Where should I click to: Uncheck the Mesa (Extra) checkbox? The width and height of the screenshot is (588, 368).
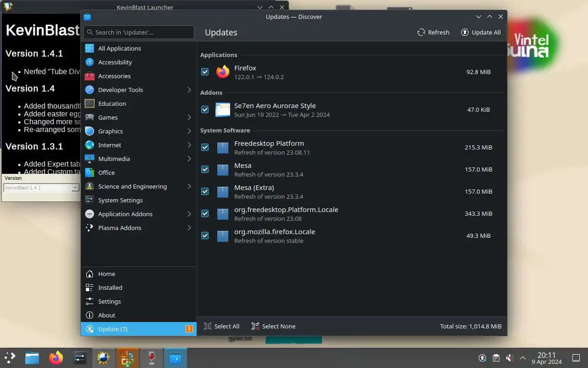tap(205, 191)
